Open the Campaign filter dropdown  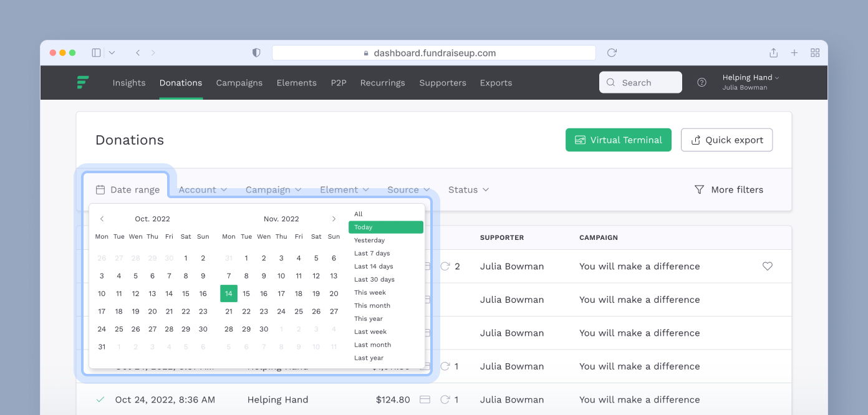(x=273, y=189)
